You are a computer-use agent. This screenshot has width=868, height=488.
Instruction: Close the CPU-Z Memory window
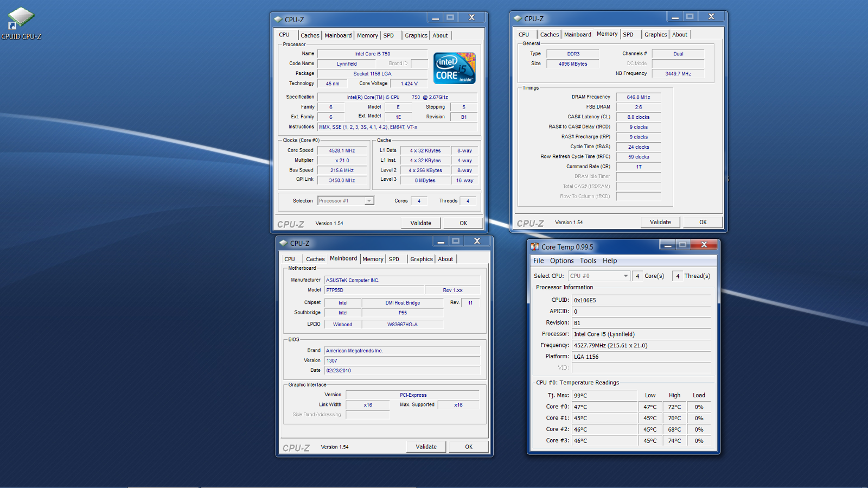711,17
